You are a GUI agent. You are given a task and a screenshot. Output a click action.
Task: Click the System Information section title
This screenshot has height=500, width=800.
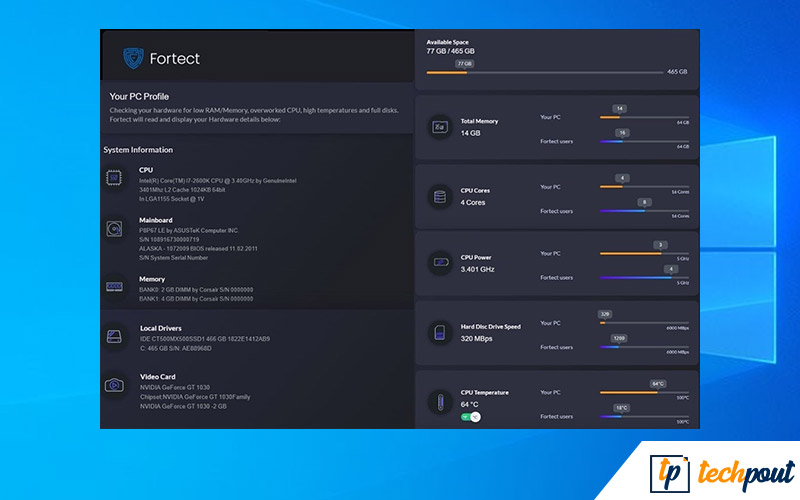point(138,150)
